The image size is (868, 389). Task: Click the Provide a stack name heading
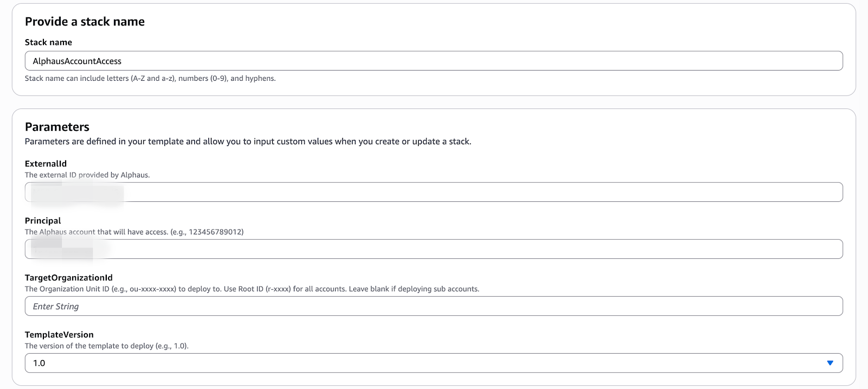85,22
